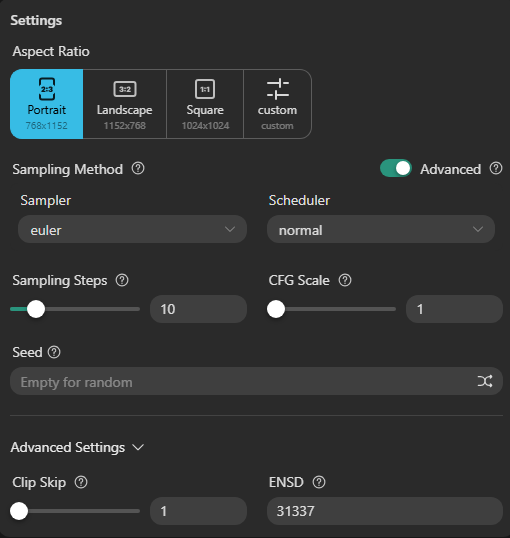Click the Seed help question mark

point(54,352)
